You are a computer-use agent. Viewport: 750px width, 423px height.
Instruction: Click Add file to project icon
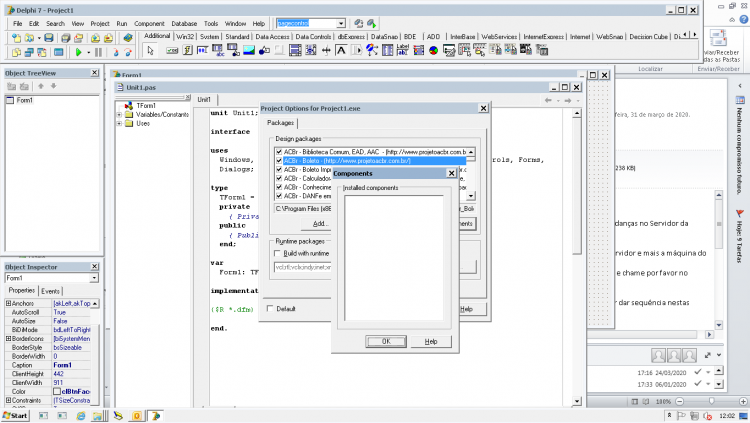click(x=95, y=38)
